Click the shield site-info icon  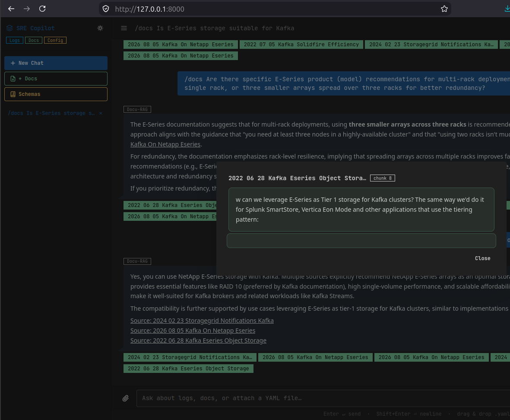pos(106,9)
